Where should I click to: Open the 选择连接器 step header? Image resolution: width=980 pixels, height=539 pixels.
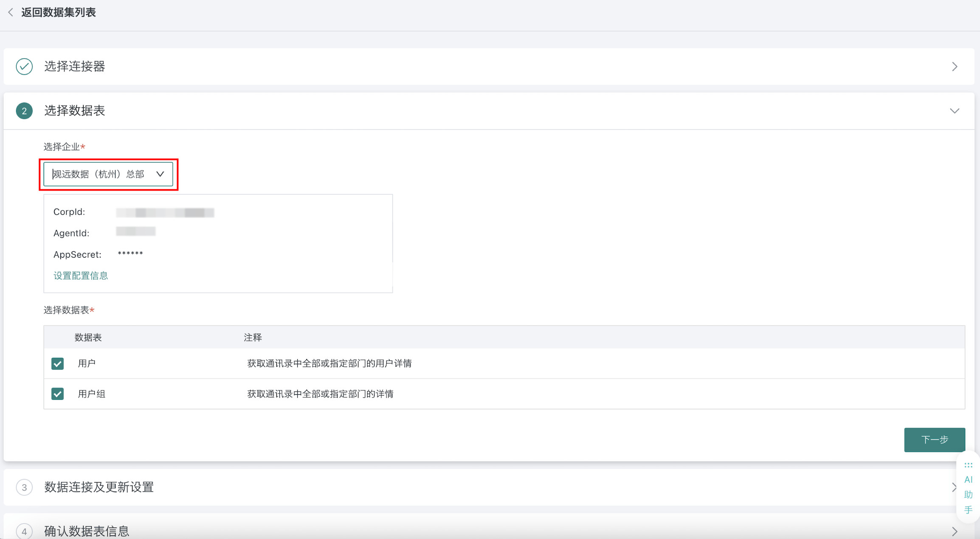click(x=75, y=67)
